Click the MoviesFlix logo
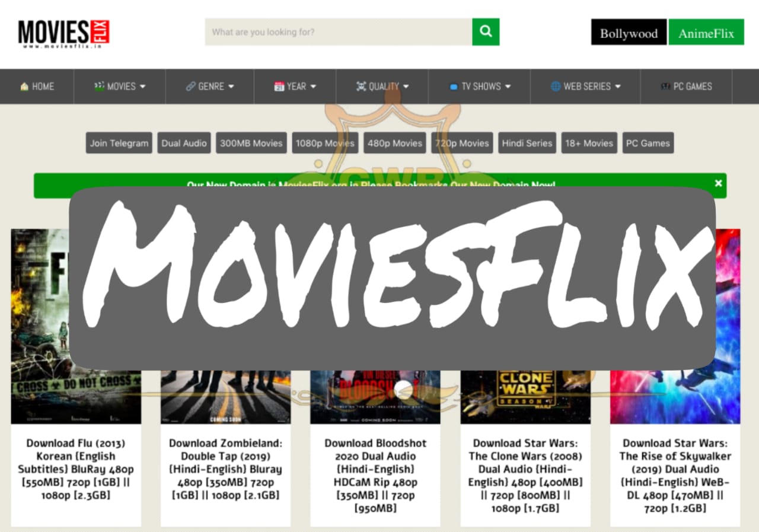 point(63,33)
